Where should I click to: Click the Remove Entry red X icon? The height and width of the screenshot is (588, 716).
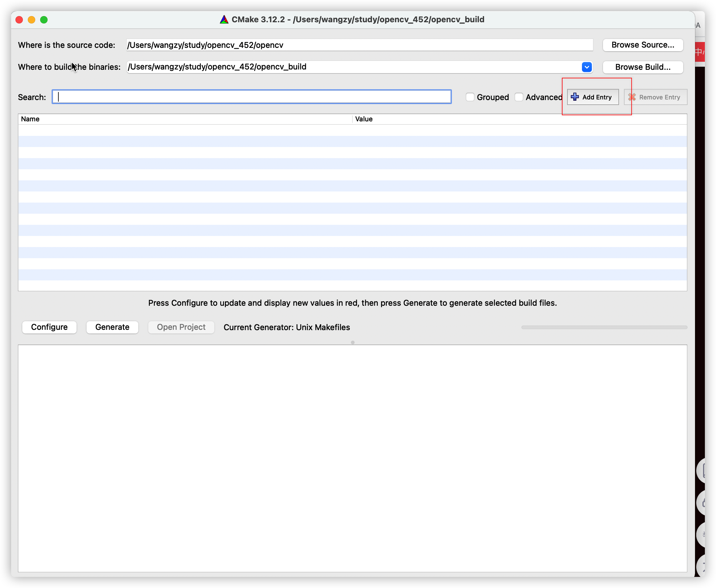coord(632,97)
